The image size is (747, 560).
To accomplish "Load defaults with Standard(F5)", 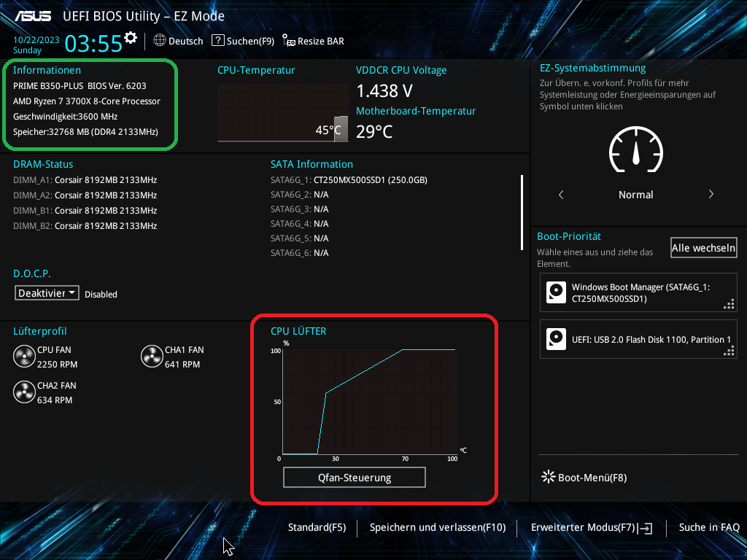I will point(317,527).
